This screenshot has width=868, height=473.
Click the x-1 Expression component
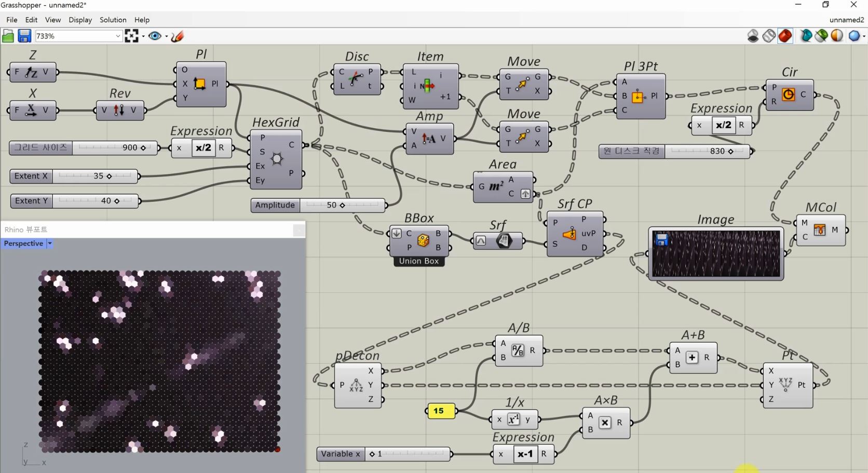pyautogui.click(x=524, y=454)
